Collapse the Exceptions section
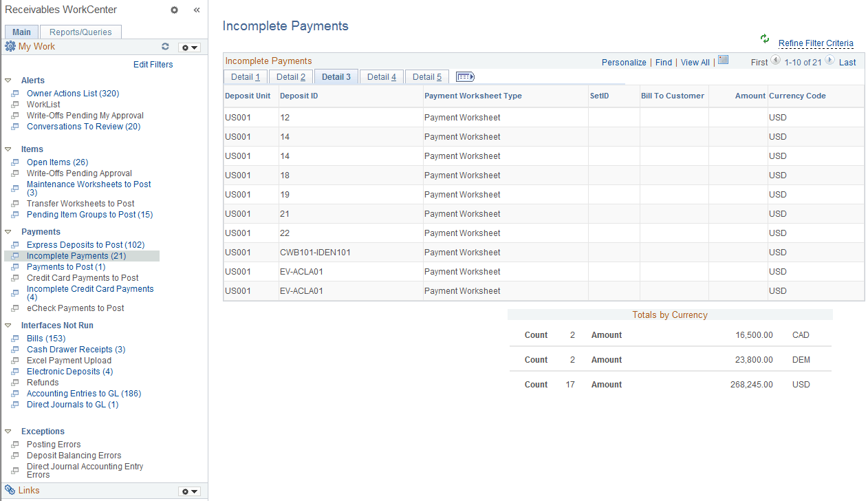 click(8, 431)
